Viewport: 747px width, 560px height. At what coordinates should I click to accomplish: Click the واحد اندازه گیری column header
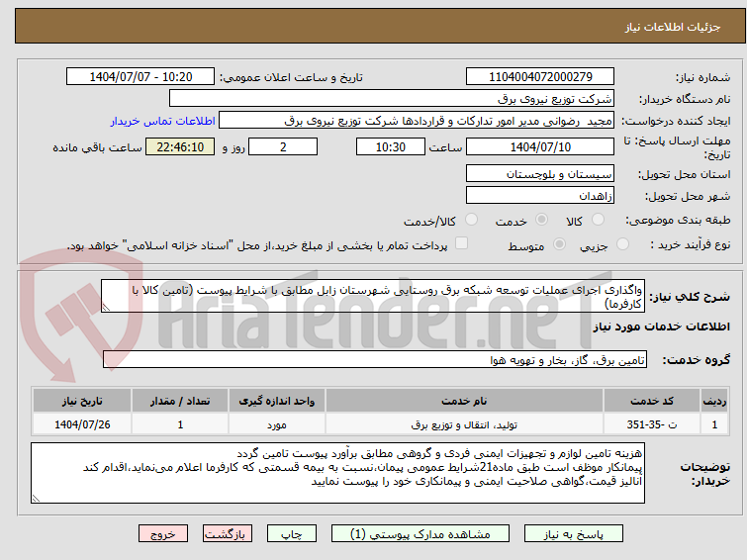click(x=277, y=401)
